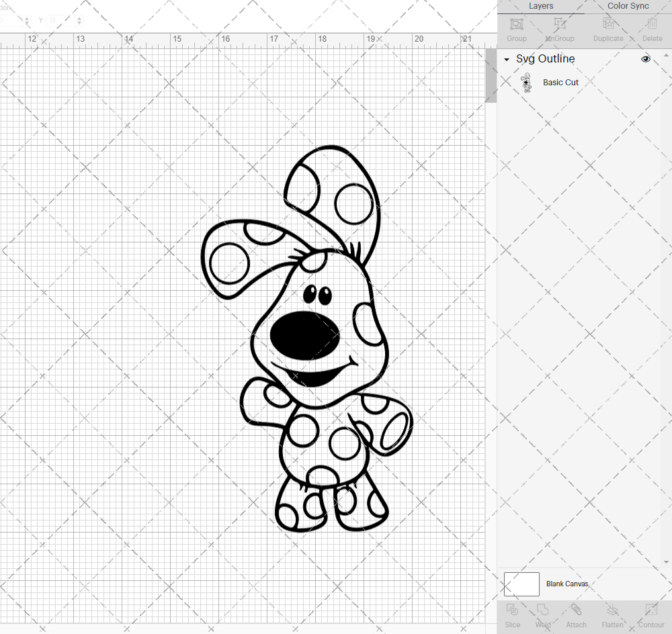The image size is (672, 634).
Task: Switch to the Color Sync tab
Action: (x=628, y=6)
